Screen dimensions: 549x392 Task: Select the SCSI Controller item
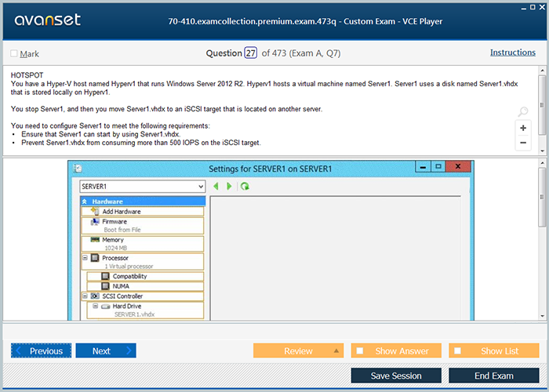coord(142,296)
